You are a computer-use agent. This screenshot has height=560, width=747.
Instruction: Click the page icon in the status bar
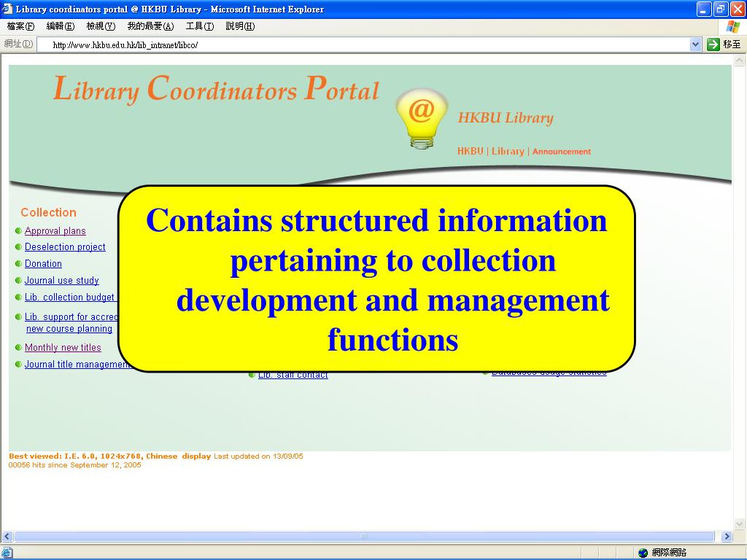[7, 553]
